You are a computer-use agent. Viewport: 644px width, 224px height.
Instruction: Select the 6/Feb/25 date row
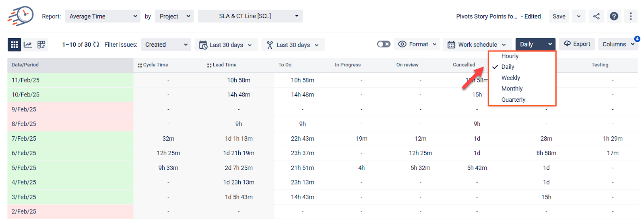[70, 153]
